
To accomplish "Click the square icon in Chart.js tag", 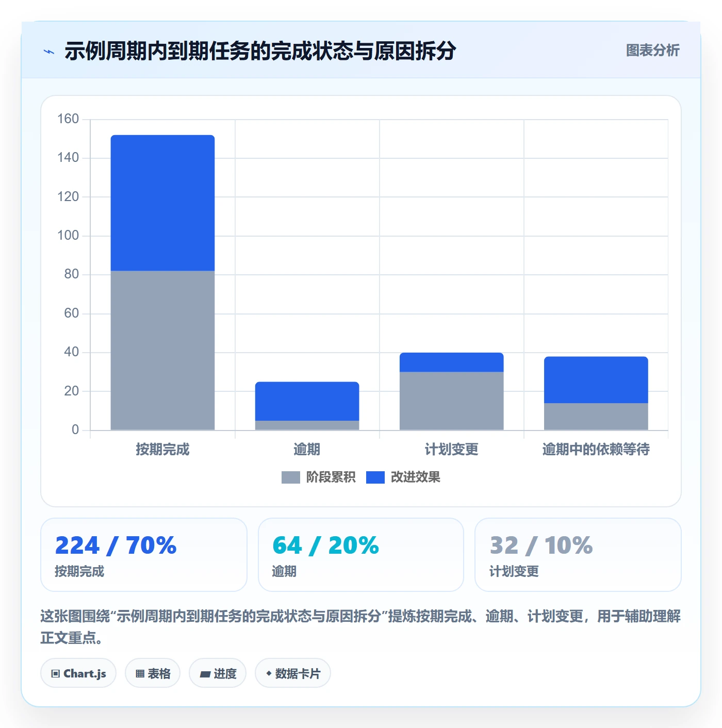I will pyautogui.click(x=56, y=673).
